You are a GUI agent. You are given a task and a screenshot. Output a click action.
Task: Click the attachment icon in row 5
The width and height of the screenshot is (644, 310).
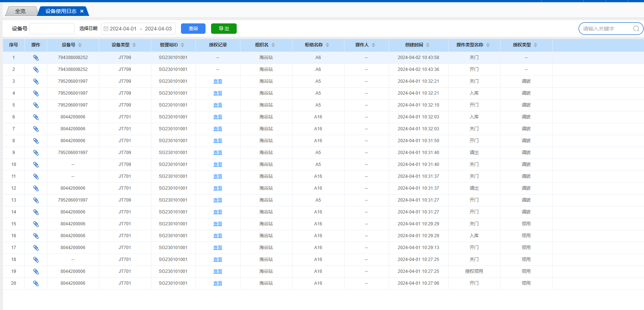point(36,105)
